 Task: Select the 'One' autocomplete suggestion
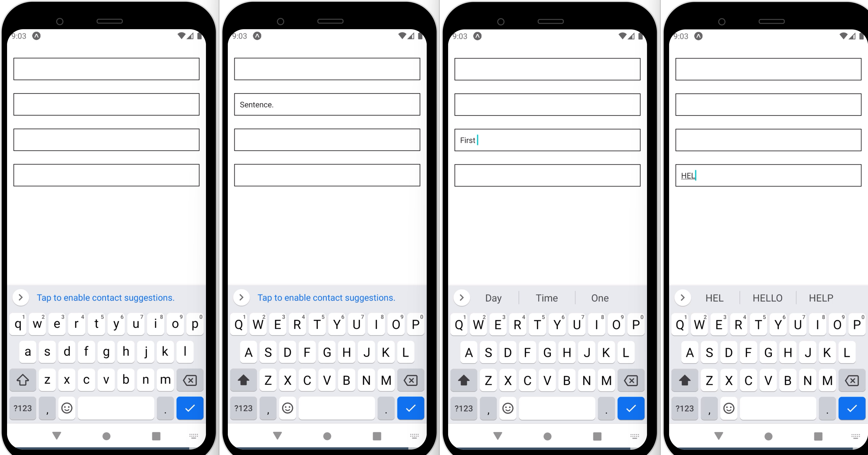click(599, 297)
